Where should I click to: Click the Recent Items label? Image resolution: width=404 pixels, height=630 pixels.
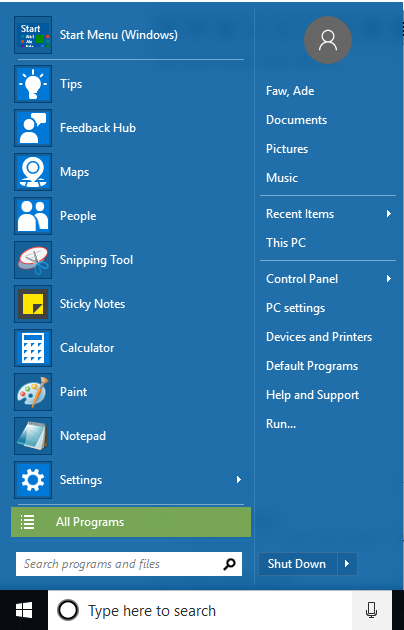[300, 214]
